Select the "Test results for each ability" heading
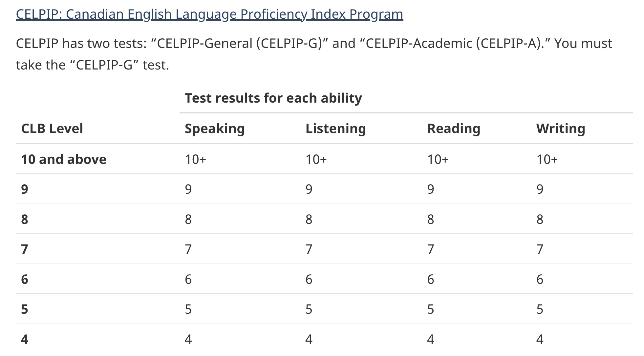Screen dimensions: 644x356 click(x=273, y=98)
